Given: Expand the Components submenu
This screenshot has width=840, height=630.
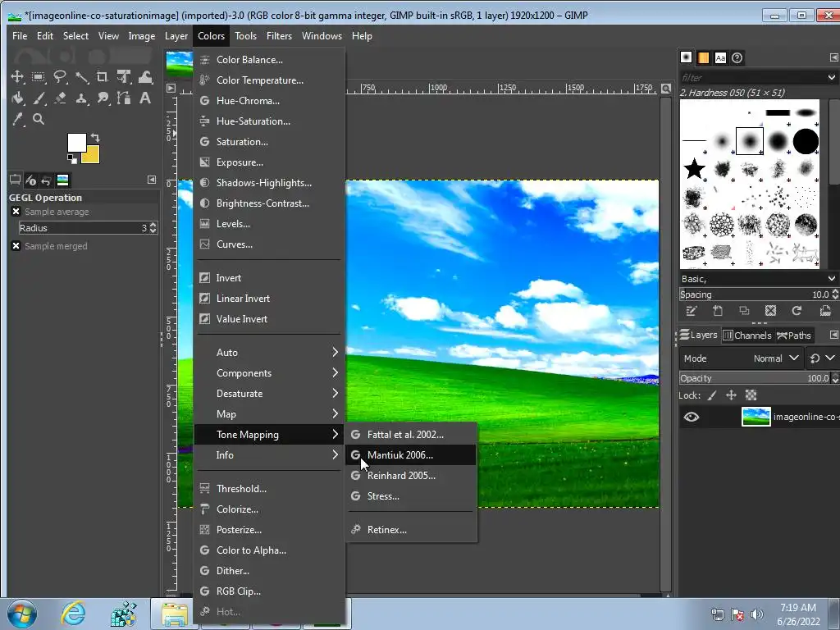Looking at the screenshot, I should pyautogui.click(x=269, y=373).
